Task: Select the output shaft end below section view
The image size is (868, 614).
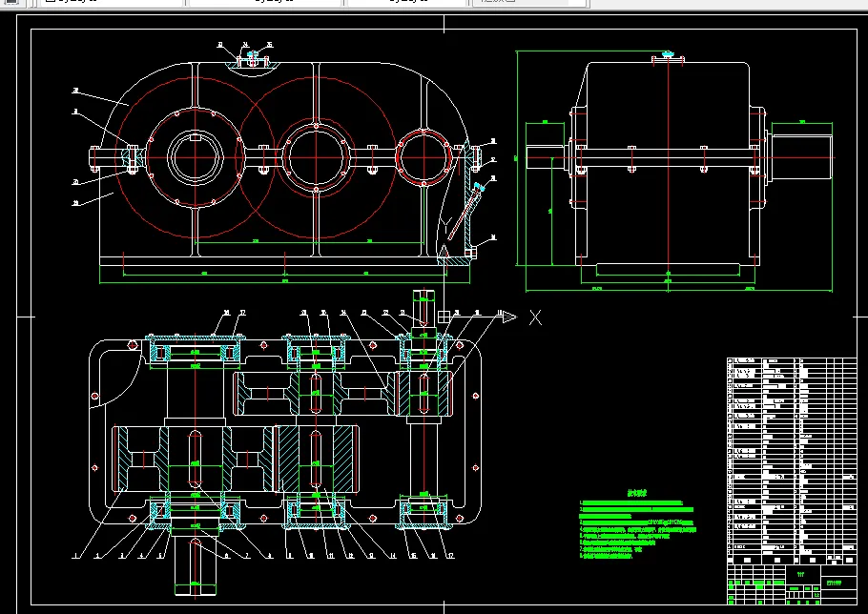Action: coord(195,565)
